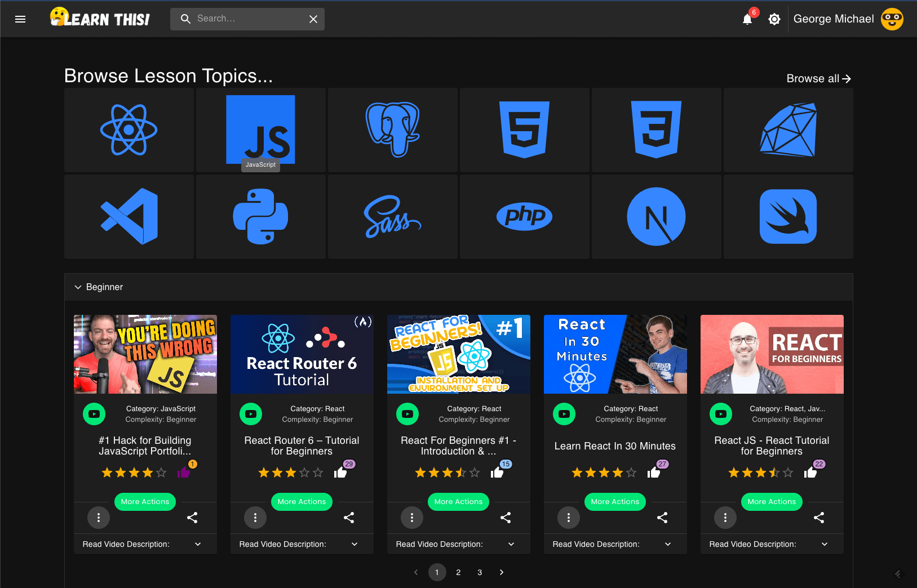Like the React Router 6 Tutorial
This screenshot has width=917, height=588.
(x=340, y=473)
